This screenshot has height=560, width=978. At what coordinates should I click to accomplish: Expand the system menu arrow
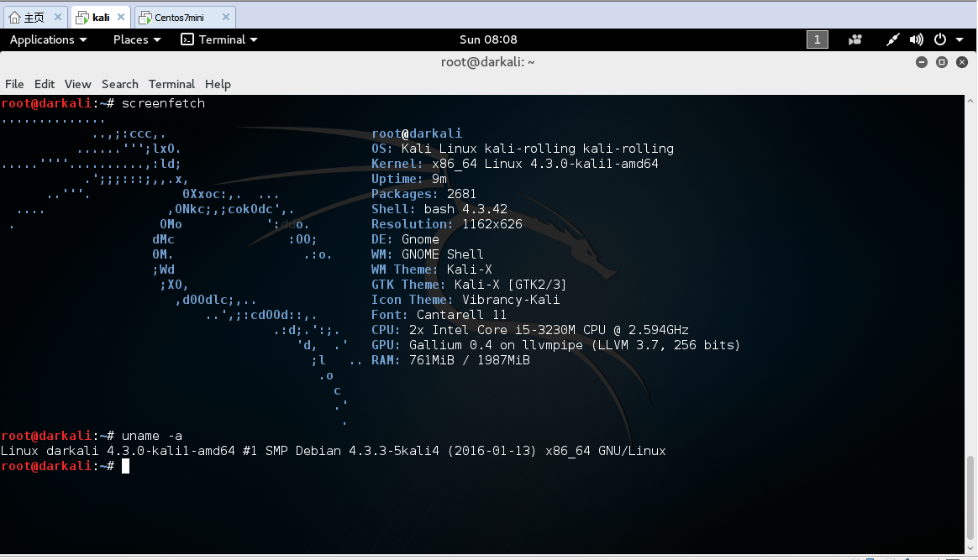tap(960, 39)
